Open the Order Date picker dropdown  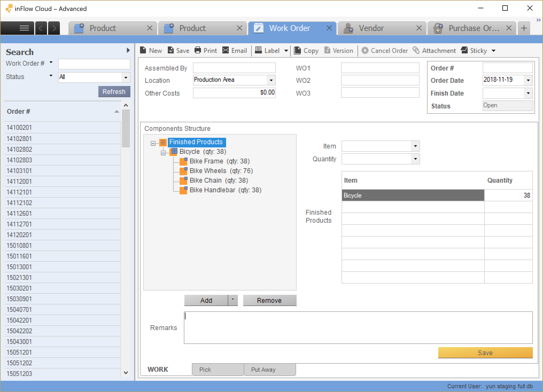pos(528,80)
